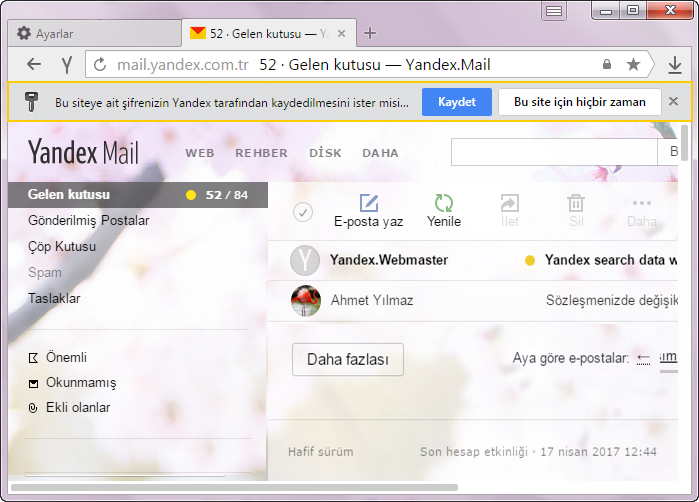
Task: Open the Gelen kutusu folder
Action: point(138,195)
